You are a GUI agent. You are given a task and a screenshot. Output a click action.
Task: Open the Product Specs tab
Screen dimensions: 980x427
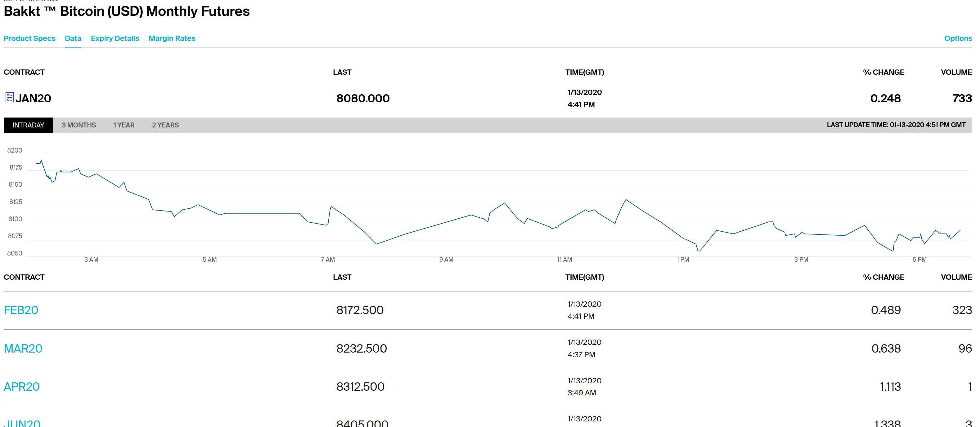(x=29, y=38)
